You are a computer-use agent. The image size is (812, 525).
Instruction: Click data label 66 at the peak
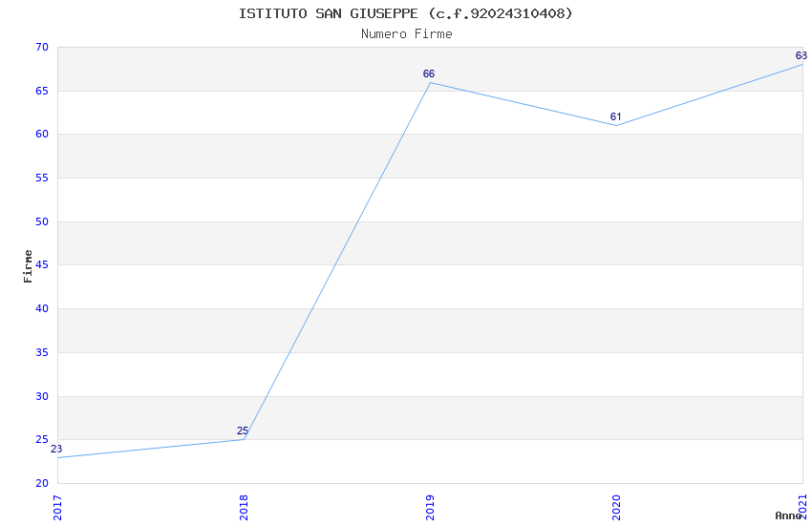coord(429,73)
